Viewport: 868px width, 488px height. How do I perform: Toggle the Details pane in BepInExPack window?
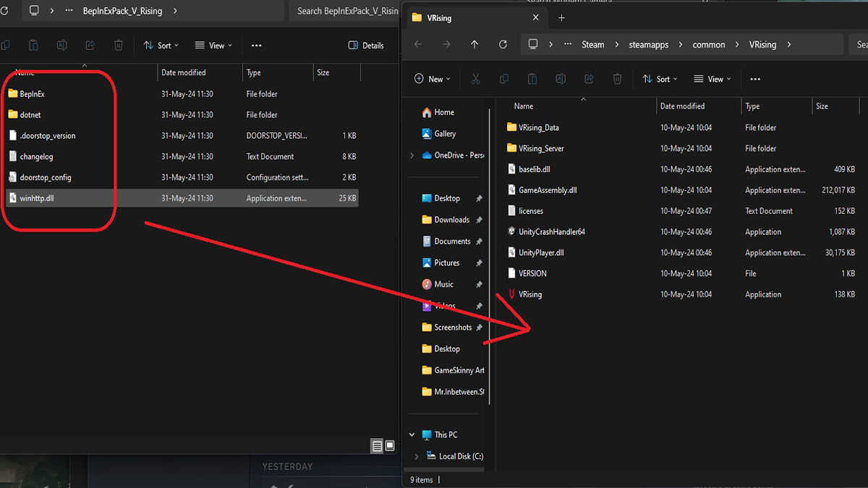click(366, 46)
